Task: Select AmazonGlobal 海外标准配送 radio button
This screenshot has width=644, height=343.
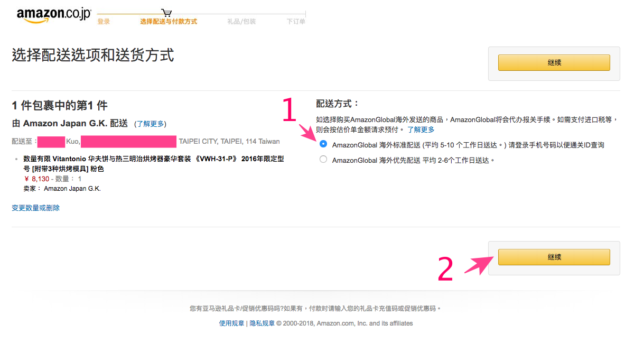Action: point(323,144)
